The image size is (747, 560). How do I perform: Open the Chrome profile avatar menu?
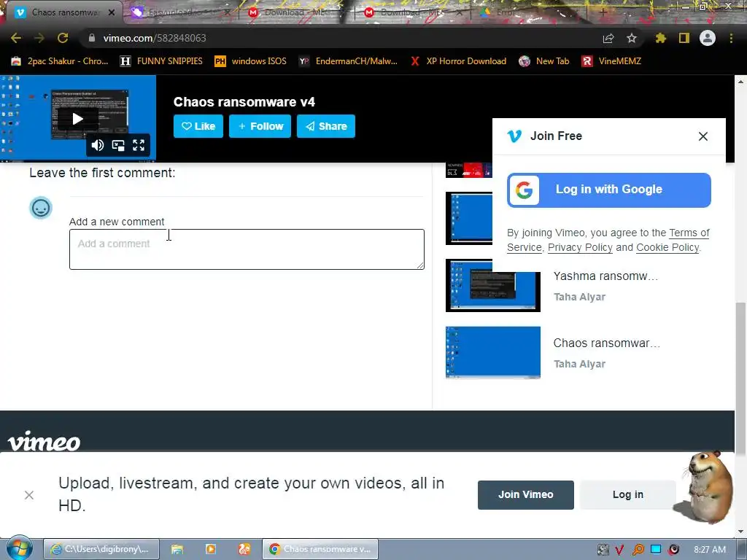click(708, 38)
